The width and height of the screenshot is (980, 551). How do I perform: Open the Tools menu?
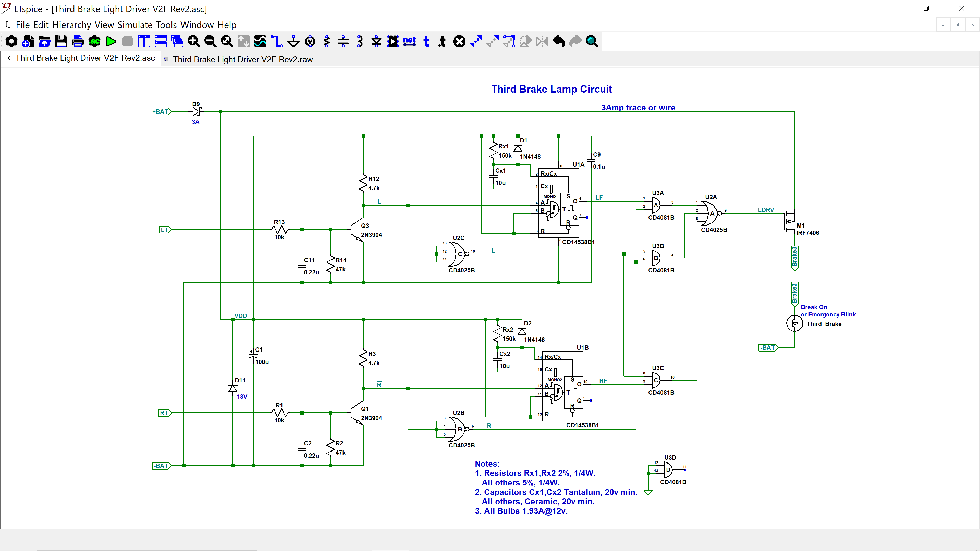167,25
